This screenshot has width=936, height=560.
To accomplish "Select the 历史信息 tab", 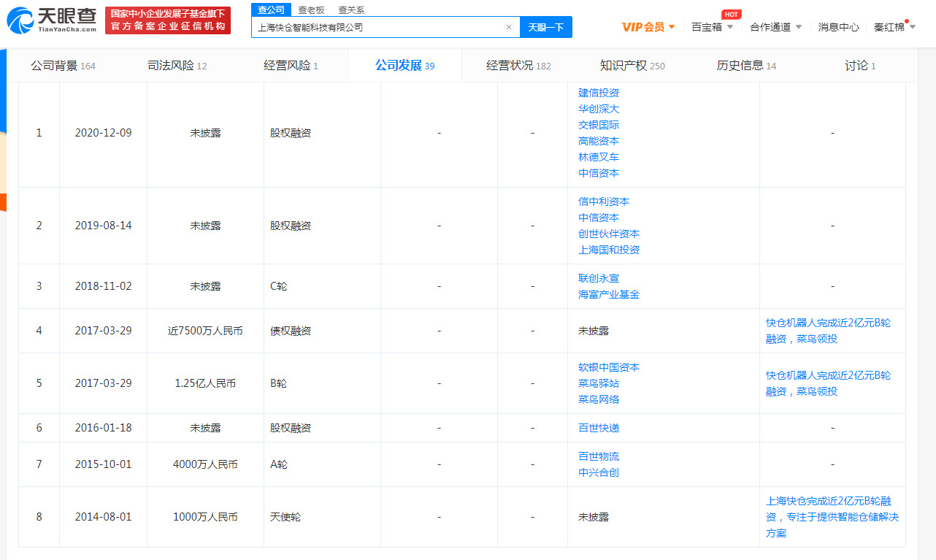I will point(746,66).
